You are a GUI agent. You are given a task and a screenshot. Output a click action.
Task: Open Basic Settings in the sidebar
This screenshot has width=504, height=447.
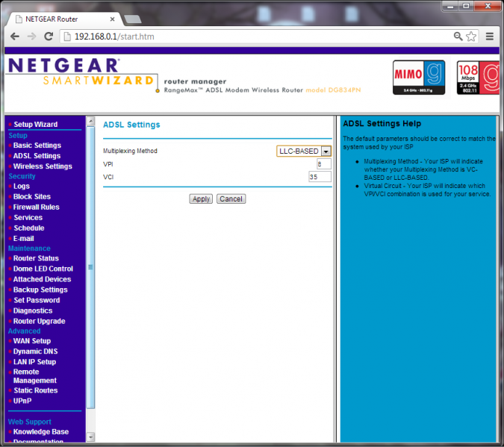coord(37,146)
